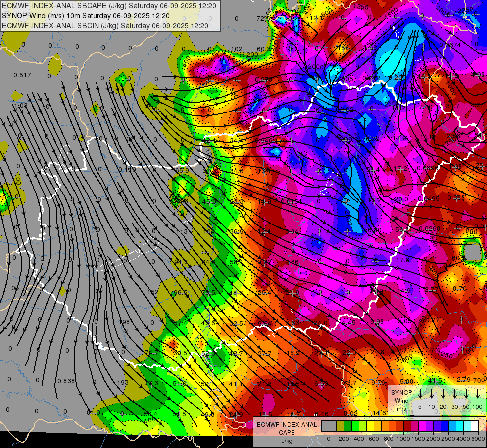Click the 1500 tick on CAPE scale
The height and width of the screenshot is (448, 487).
pos(418,439)
